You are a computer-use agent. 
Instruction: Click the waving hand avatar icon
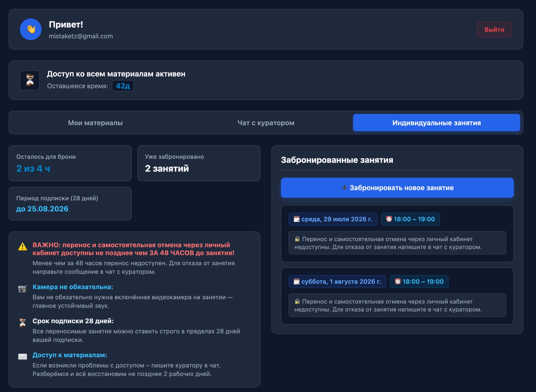(31, 29)
